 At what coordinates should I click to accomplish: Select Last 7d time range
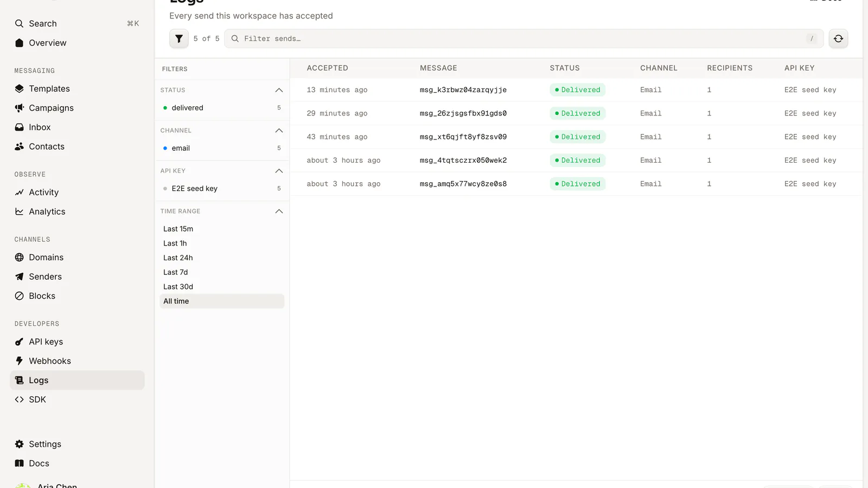click(x=222, y=272)
